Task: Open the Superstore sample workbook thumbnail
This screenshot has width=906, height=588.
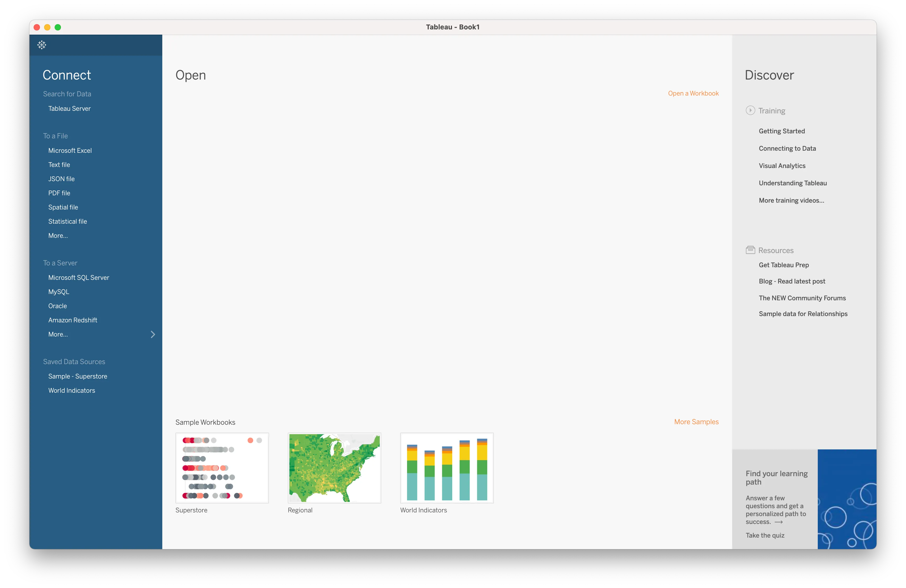Action: [222, 468]
